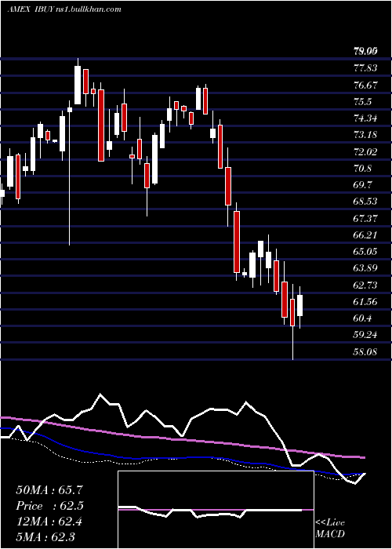Viewport: 392px width, 549px height.
Task: Click the last white candlestick
Action: tap(300, 306)
